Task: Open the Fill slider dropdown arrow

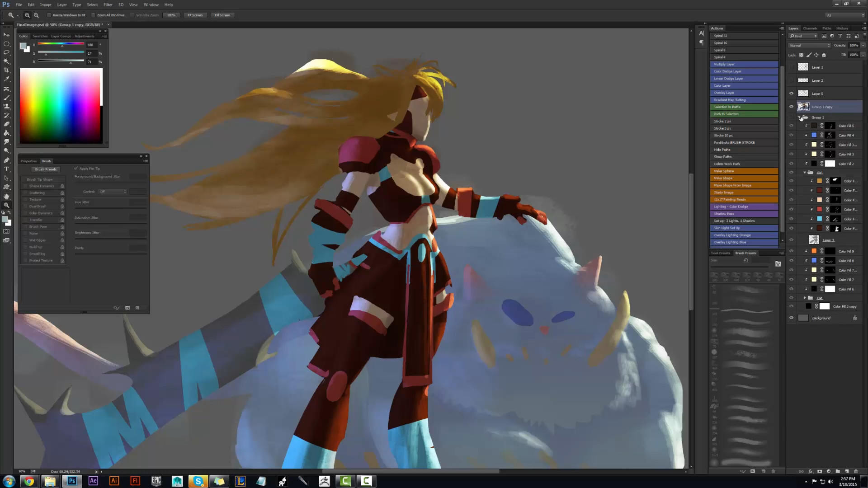Action: tap(863, 55)
